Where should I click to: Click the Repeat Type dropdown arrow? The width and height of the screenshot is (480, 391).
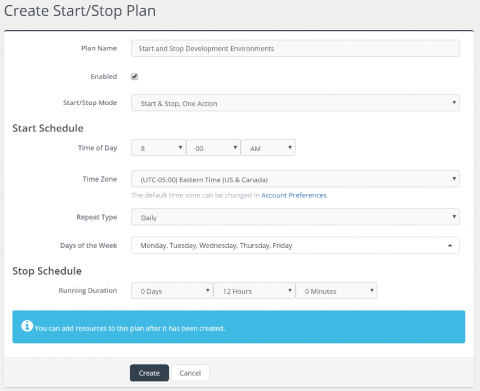pyautogui.click(x=454, y=217)
